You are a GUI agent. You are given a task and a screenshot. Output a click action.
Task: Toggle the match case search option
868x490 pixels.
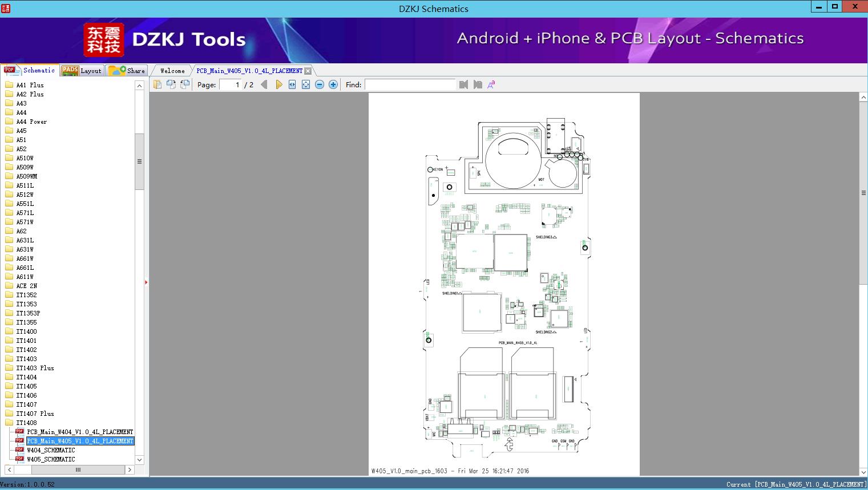coord(491,84)
